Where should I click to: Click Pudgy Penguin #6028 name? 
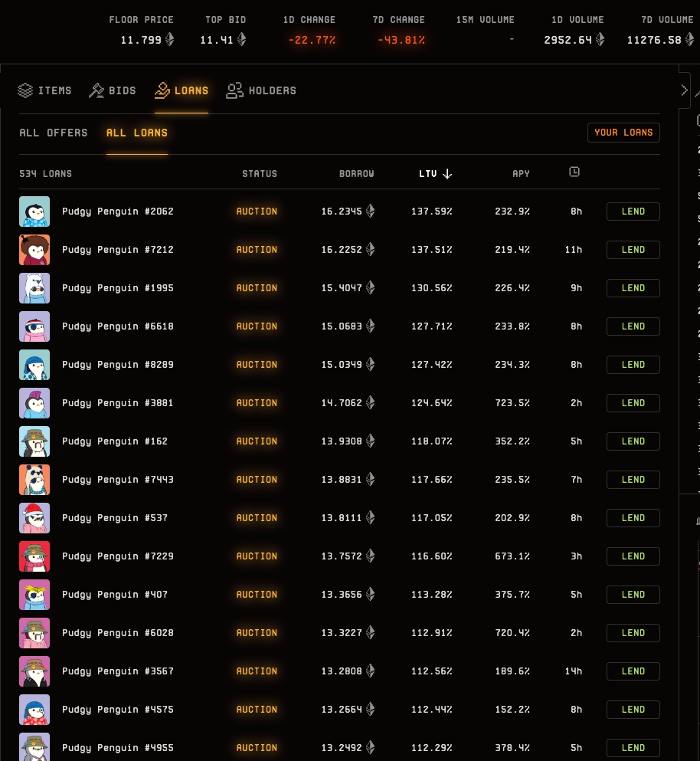pos(117,633)
